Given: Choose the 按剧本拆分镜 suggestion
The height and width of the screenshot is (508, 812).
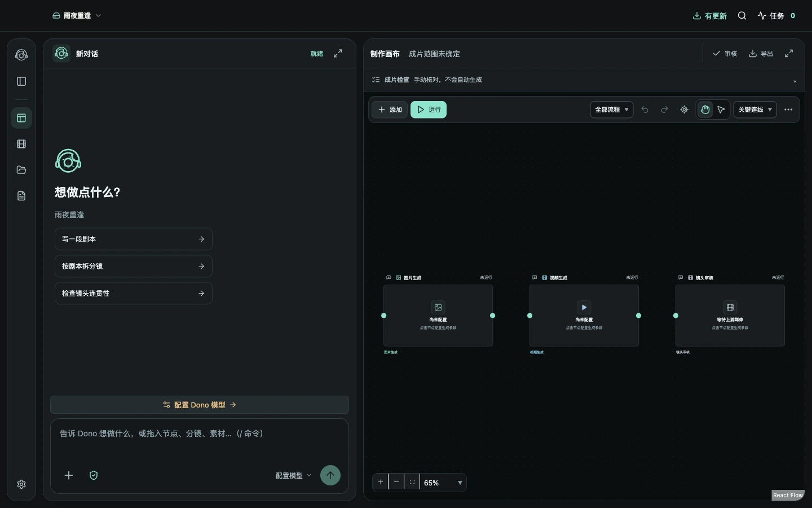Looking at the screenshot, I should 134,266.
